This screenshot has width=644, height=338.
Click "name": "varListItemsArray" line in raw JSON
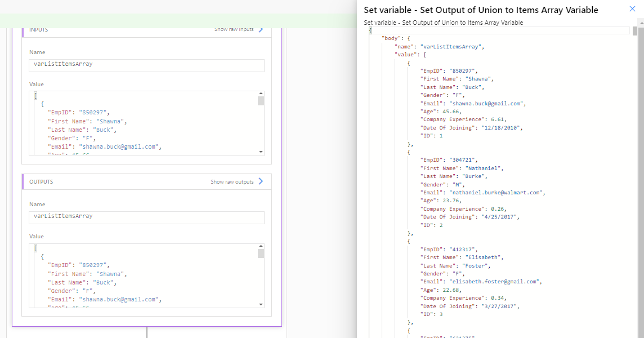click(x=440, y=46)
